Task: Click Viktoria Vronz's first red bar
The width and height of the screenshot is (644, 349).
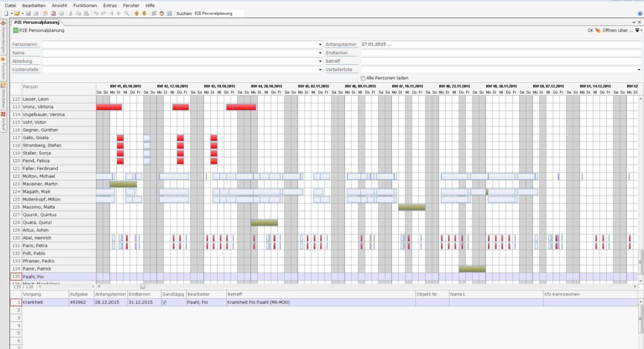Action: [x=108, y=107]
